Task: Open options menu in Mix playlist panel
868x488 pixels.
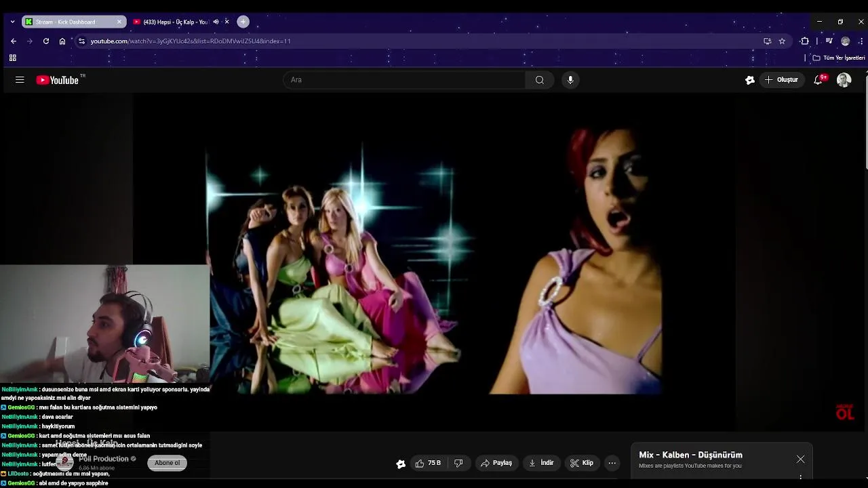Action: click(800, 477)
